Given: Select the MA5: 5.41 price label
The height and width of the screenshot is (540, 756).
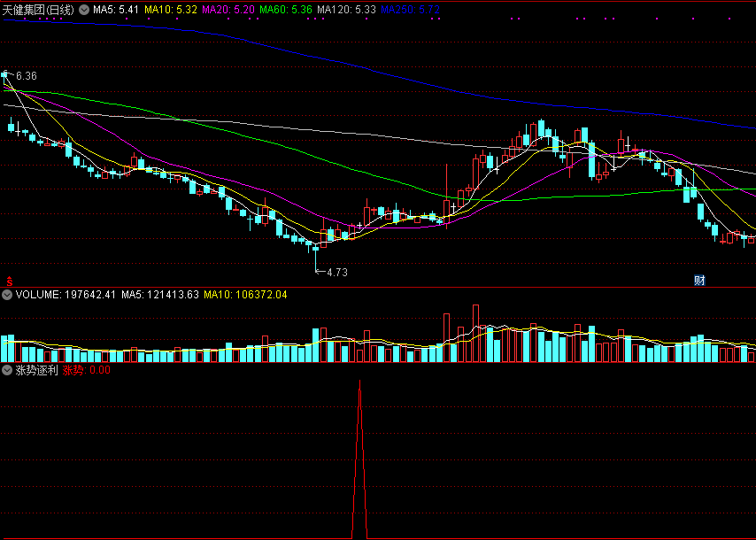Looking at the screenshot, I should pyautogui.click(x=116, y=10).
